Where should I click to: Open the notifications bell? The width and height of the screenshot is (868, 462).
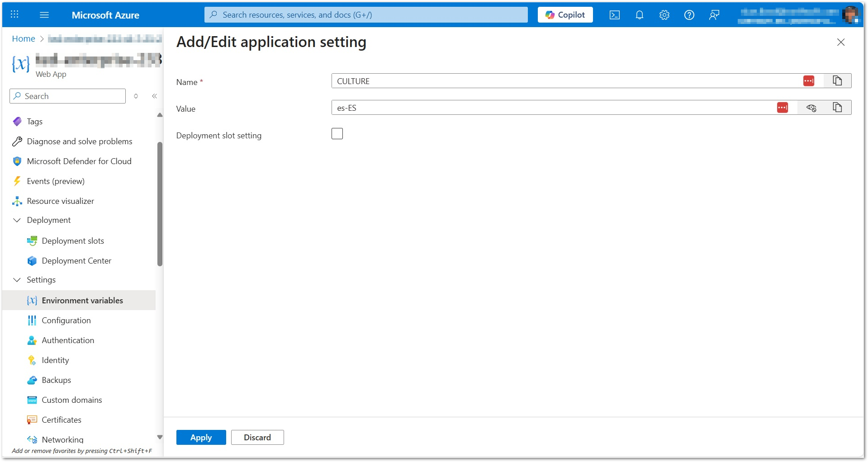639,14
